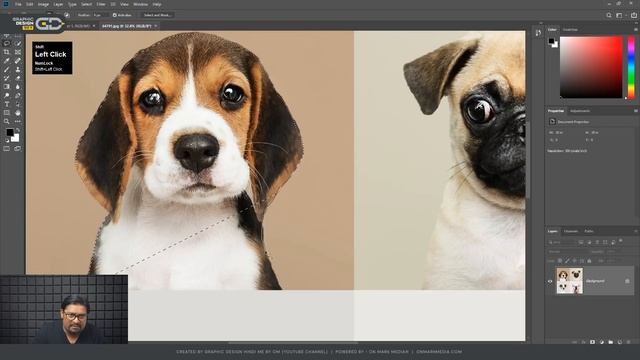Screen dimensions: 640x360
Task: Open the Window menu
Action: click(140, 4)
